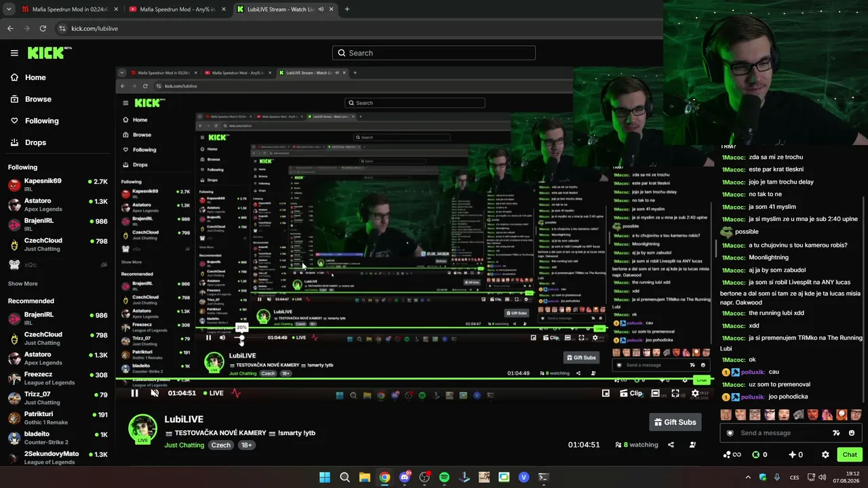Open File Explorer from taskbar
Screen dimensions: 868x488
point(365,477)
